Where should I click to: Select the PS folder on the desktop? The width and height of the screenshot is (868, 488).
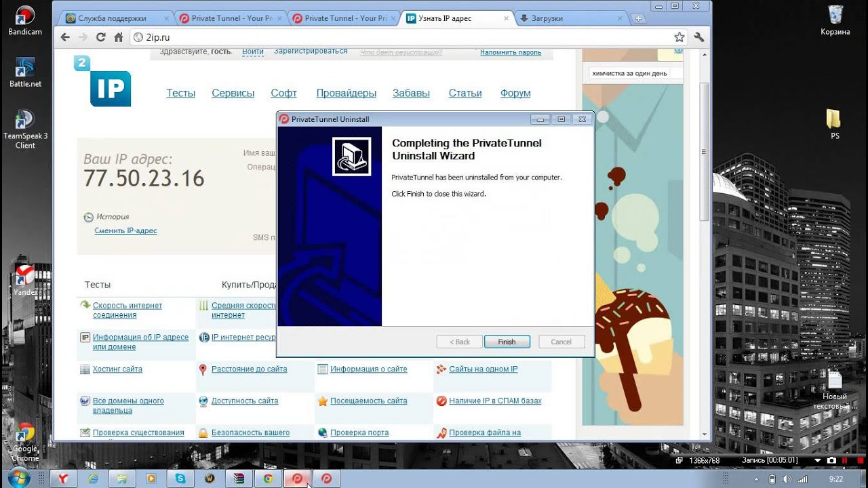pyautogui.click(x=834, y=125)
